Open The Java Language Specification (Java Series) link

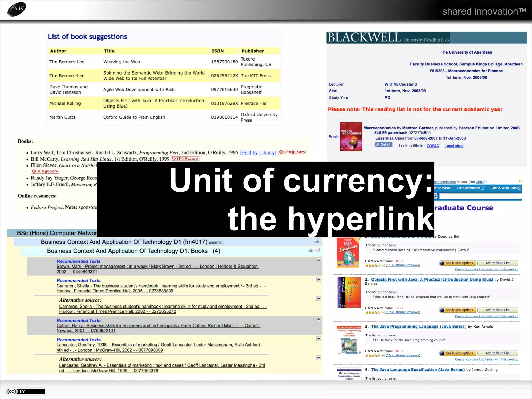418,370
